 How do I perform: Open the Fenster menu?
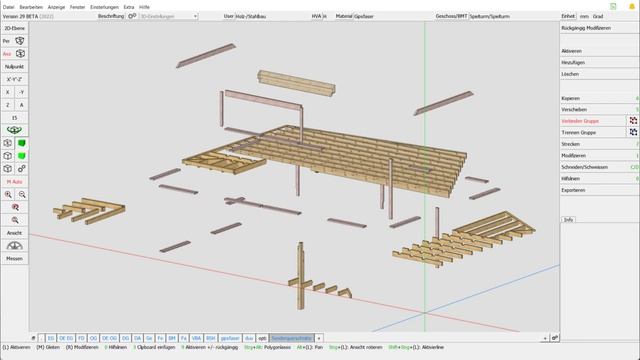[x=77, y=7]
